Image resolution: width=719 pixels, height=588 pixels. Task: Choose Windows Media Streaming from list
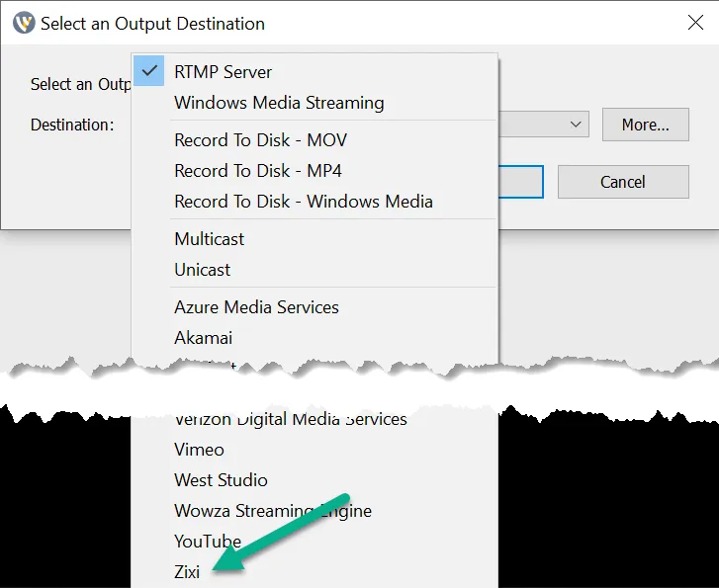[315, 102]
